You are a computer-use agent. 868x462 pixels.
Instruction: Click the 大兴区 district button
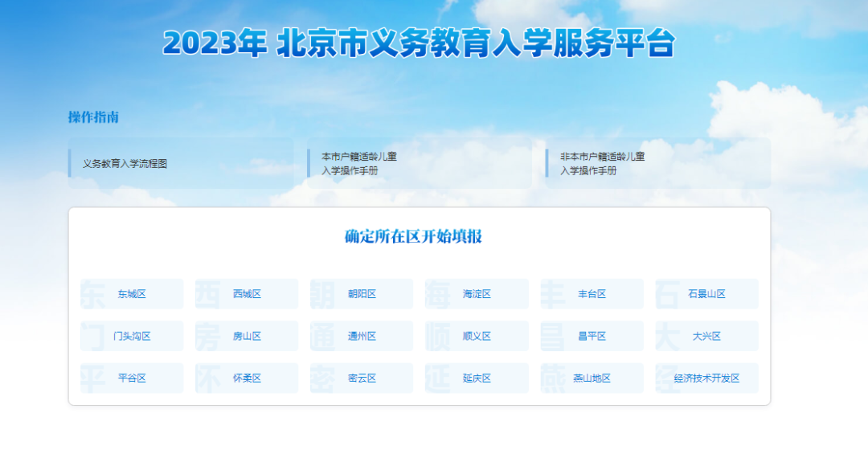coord(706,336)
